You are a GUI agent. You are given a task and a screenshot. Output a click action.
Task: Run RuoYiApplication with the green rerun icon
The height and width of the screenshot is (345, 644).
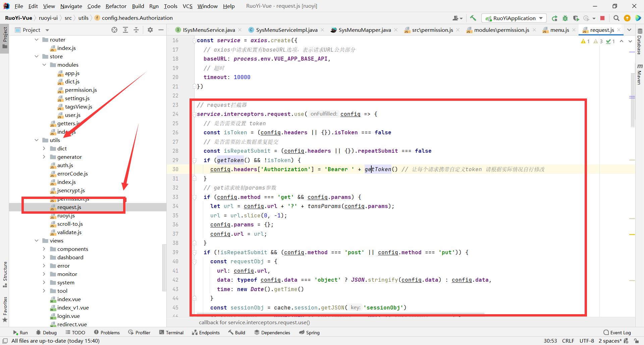pyautogui.click(x=554, y=18)
